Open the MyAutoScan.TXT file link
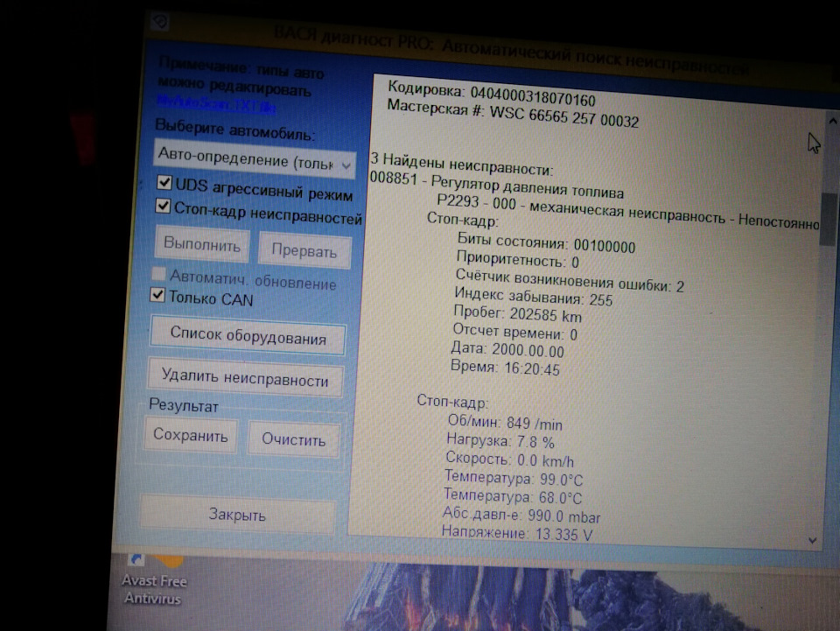840x631 pixels. coord(216,104)
